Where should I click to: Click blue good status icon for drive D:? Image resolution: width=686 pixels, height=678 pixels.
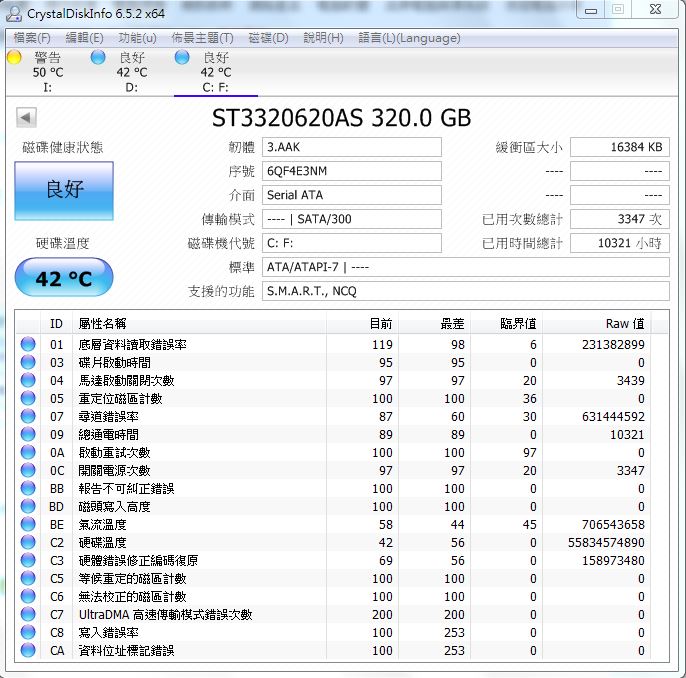pyautogui.click(x=98, y=57)
